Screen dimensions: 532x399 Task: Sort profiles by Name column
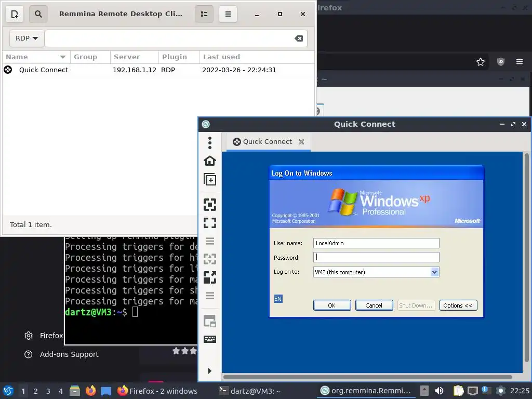pos(36,57)
